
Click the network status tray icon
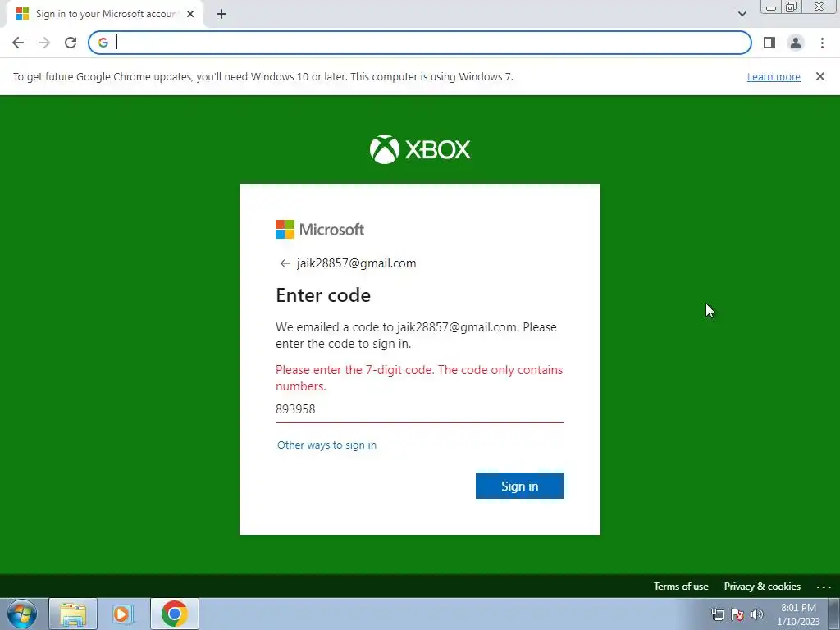point(717,614)
